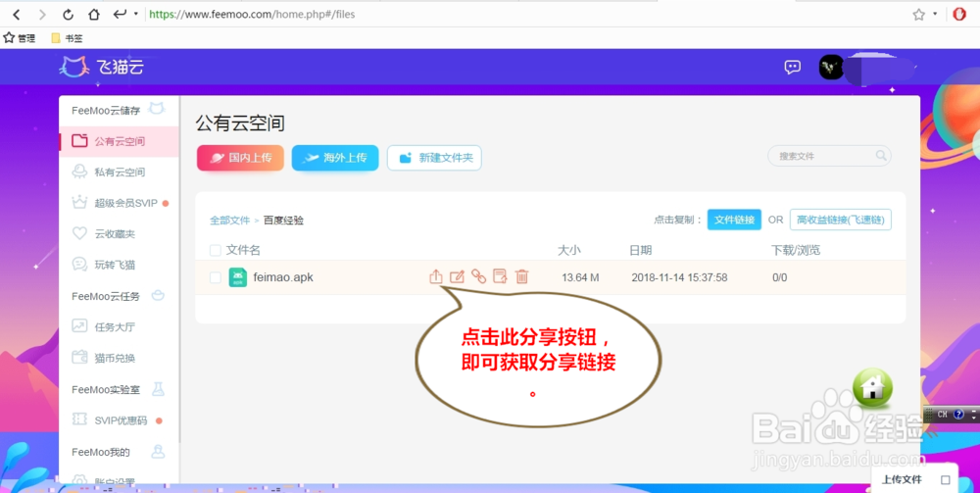Go to 全部文件 breadcrumb link
Screen dimensions: 980x493
coord(229,220)
